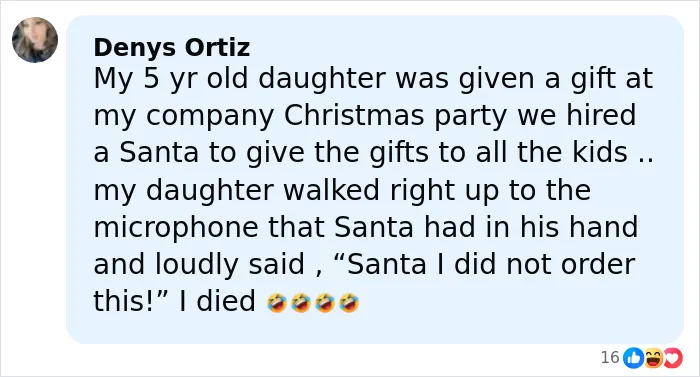The width and height of the screenshot is (700, 377).
Task: Click the second rolling-laughing emoji
Action: 301,302
